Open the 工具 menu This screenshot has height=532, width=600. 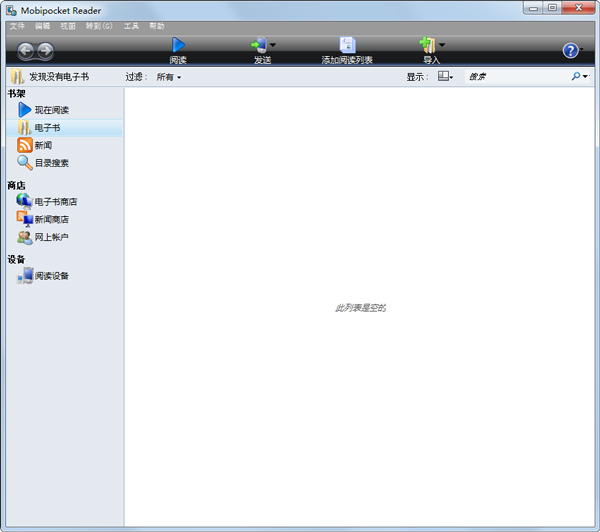(x=131, y=26)
